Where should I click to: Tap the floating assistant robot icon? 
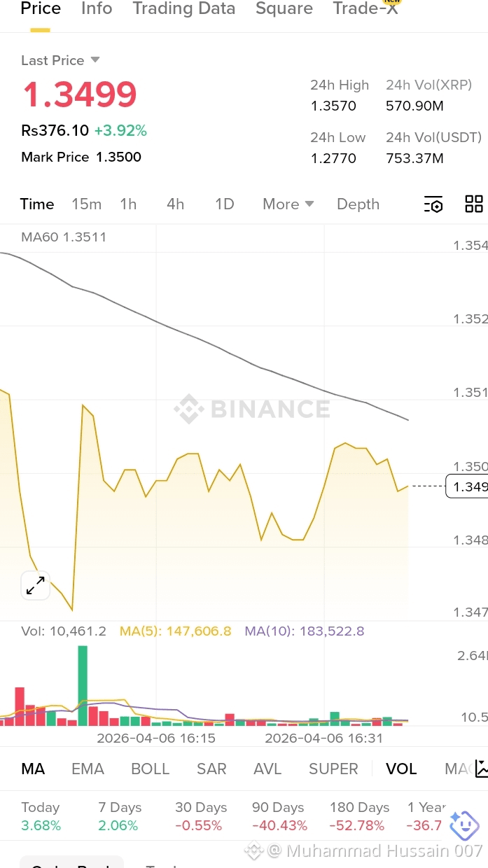click(x=464, y=825)
